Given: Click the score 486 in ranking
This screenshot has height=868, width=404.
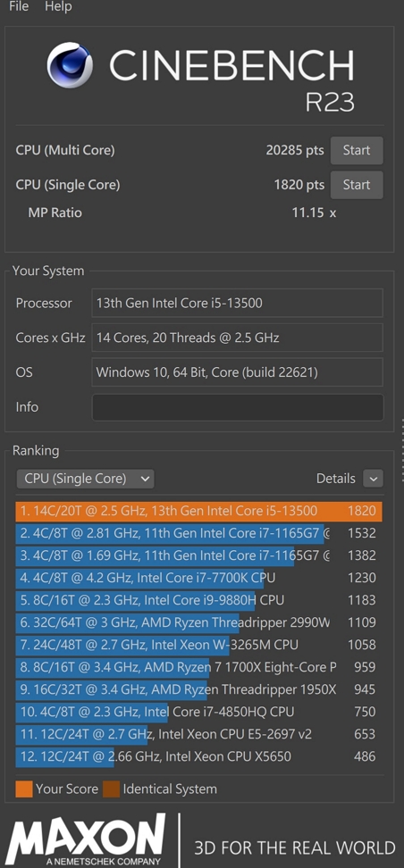Looking at the screenshot, I should click(x=365, y=756).
